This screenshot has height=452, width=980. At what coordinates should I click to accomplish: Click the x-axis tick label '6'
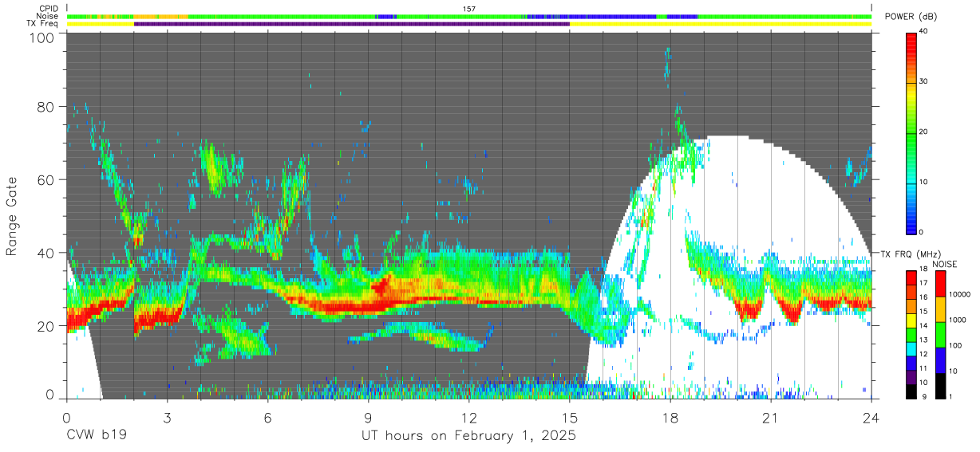(267, 419)
